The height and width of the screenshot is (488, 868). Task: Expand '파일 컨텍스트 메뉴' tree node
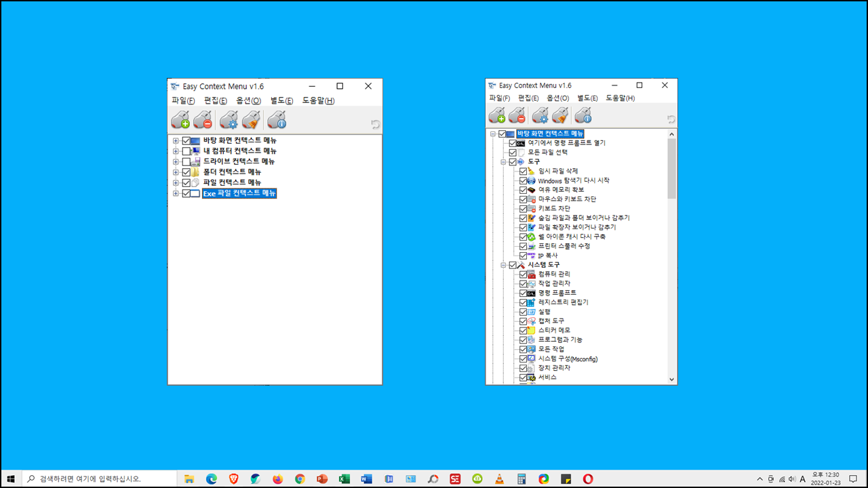[x=176, y=183]
